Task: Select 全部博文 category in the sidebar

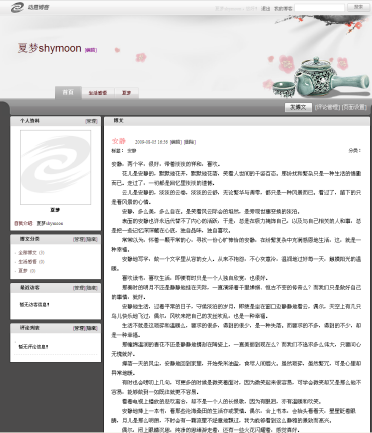Action: tap(28, 253)
